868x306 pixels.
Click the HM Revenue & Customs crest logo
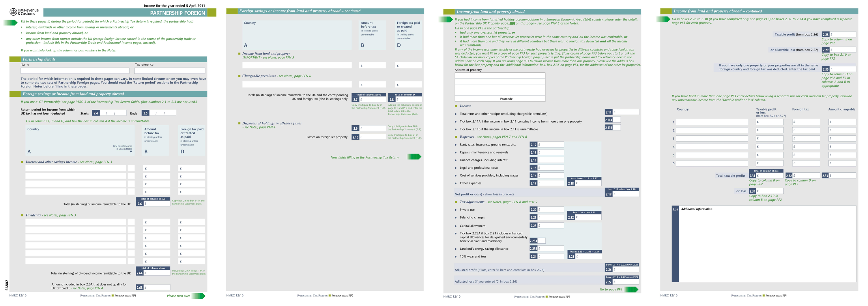click(13, 12)
